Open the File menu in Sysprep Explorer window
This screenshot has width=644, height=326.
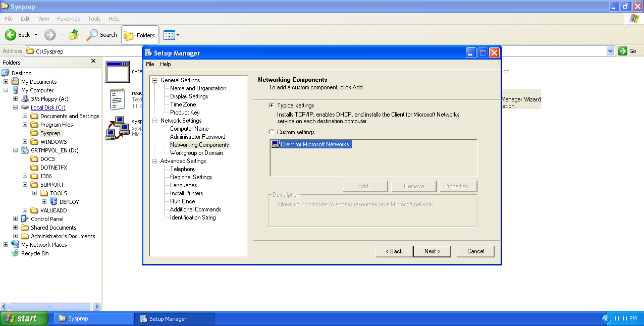tap(9, 19)
